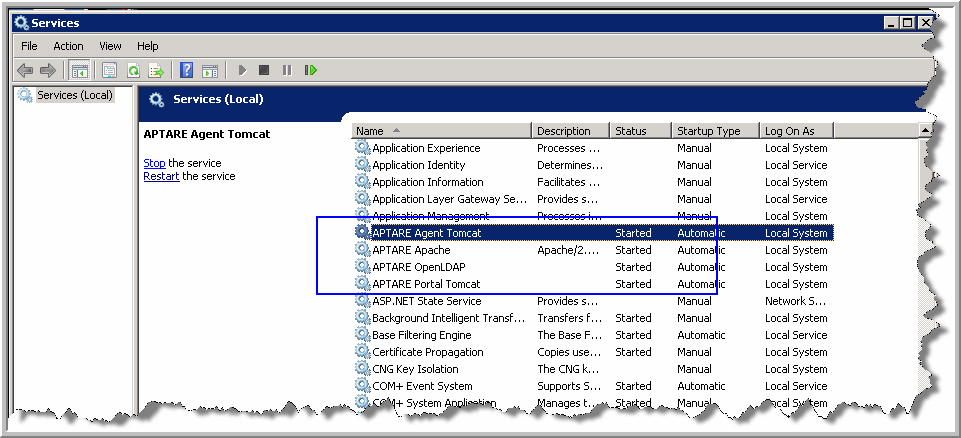Click the Forward arrow toolbar icon

tap(47, 70)
